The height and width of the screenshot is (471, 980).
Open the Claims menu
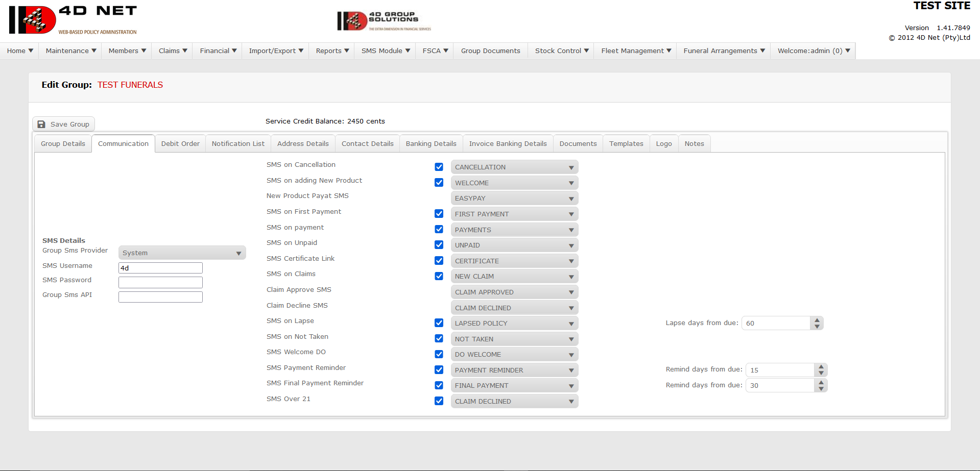[173, 51]
